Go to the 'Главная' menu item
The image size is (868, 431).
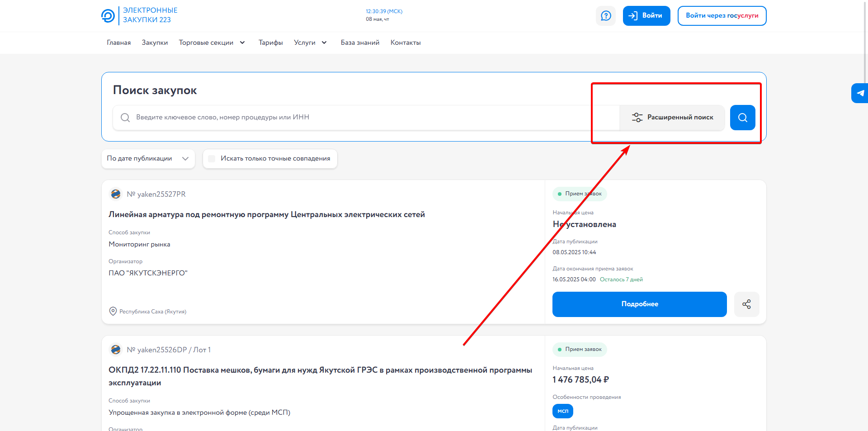[119, 43]
